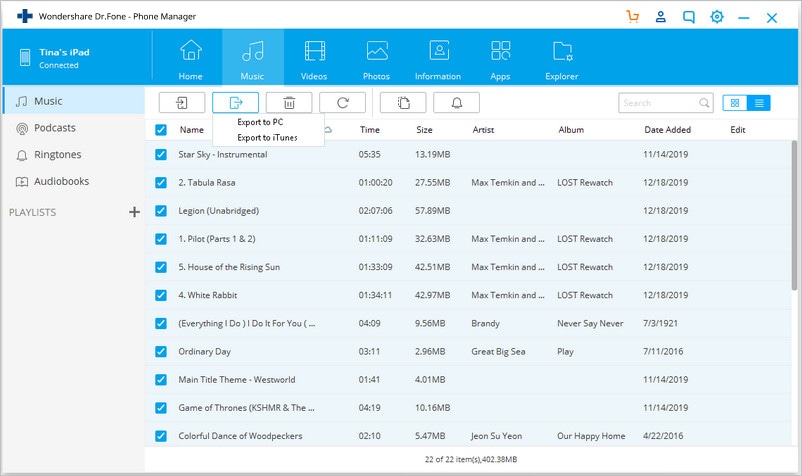Uncheck 4. White Rabbit
Viewport: 802px width, 476px height.
coord(161,295)
